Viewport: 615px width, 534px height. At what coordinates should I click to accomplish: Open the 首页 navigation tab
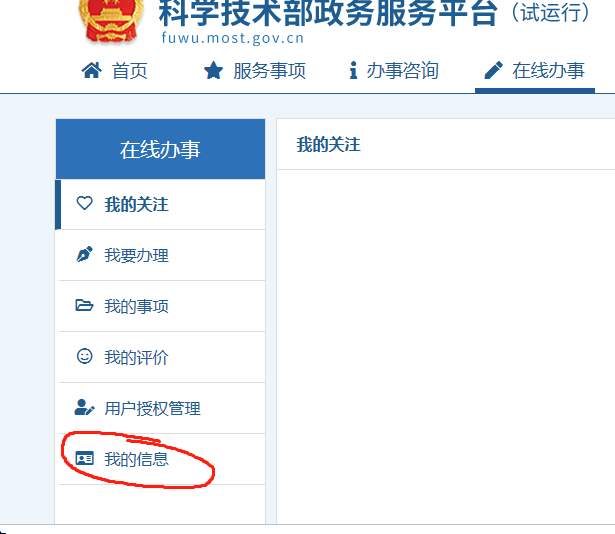[x=115, y=71]
